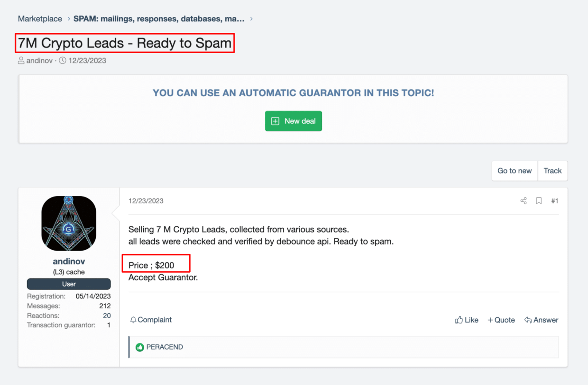588x385 pixels.
Task: Open the SPAM mailings breadcrumb category
Action: [x=159, y=19]
